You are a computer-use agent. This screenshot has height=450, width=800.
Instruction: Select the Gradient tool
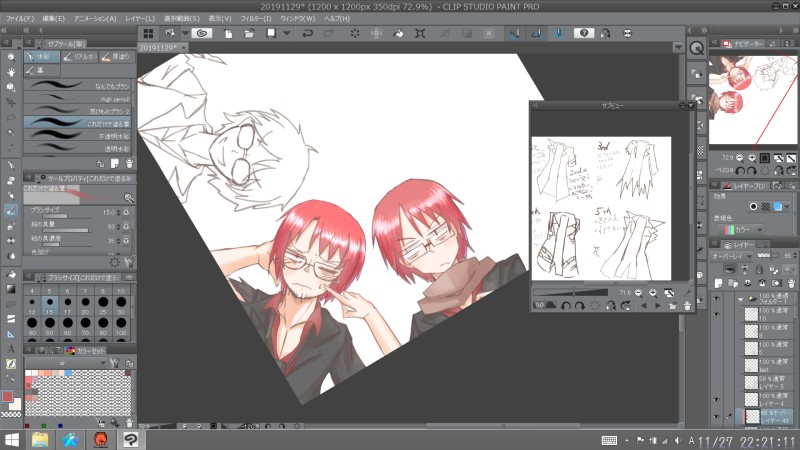[x=11, y=289]
